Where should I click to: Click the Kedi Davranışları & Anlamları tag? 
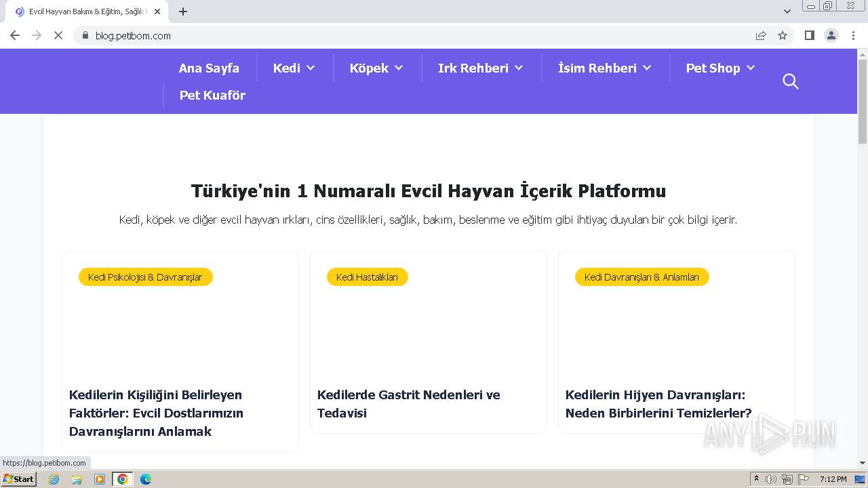point(642,277)
